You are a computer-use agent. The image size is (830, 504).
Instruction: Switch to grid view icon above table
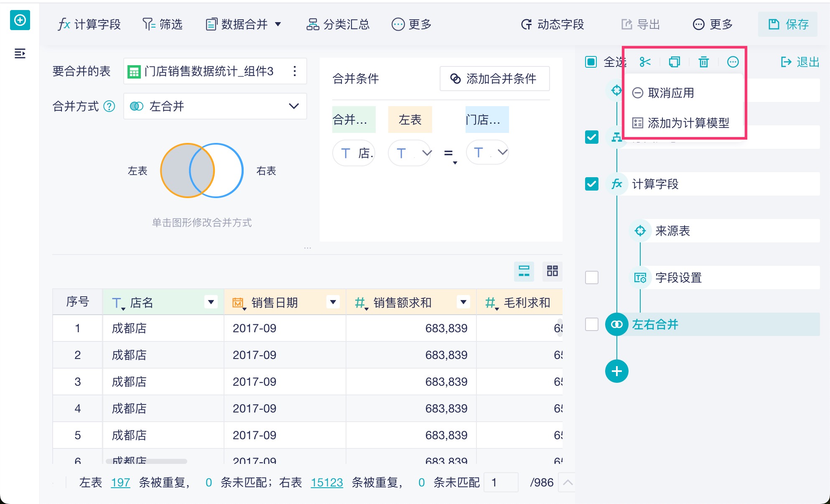[x=552, y=271]
